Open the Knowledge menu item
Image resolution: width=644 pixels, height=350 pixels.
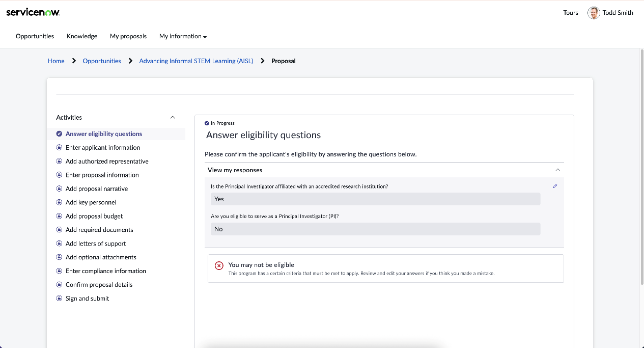[82, 36]
